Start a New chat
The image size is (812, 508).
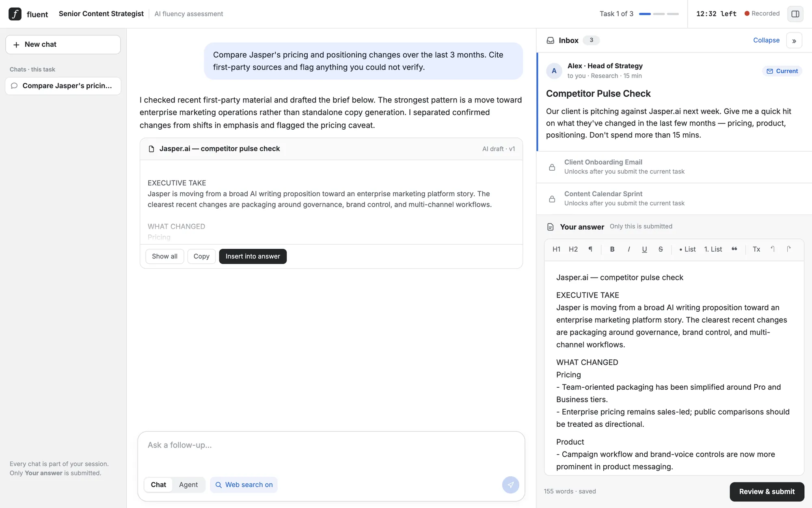(x=63, y=45)
